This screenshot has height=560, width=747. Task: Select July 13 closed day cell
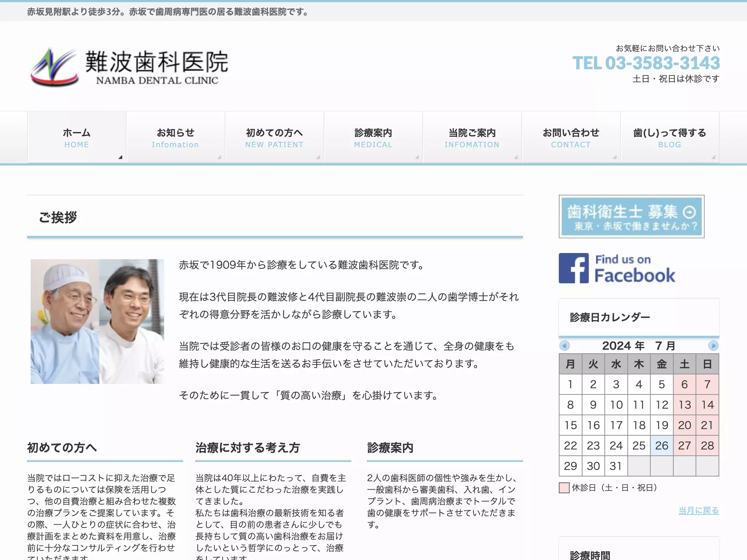click(x=685, y=405)
